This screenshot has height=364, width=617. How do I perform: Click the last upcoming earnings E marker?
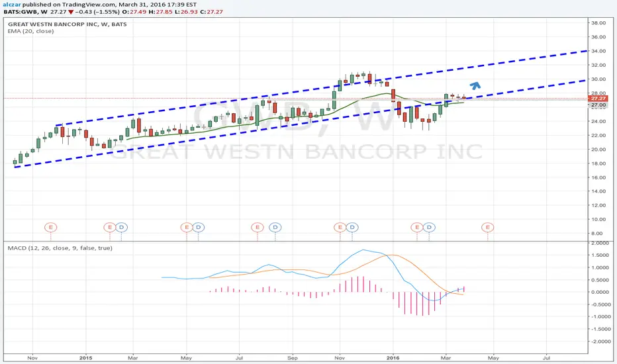pyautogui.click(x=487, y=227)
